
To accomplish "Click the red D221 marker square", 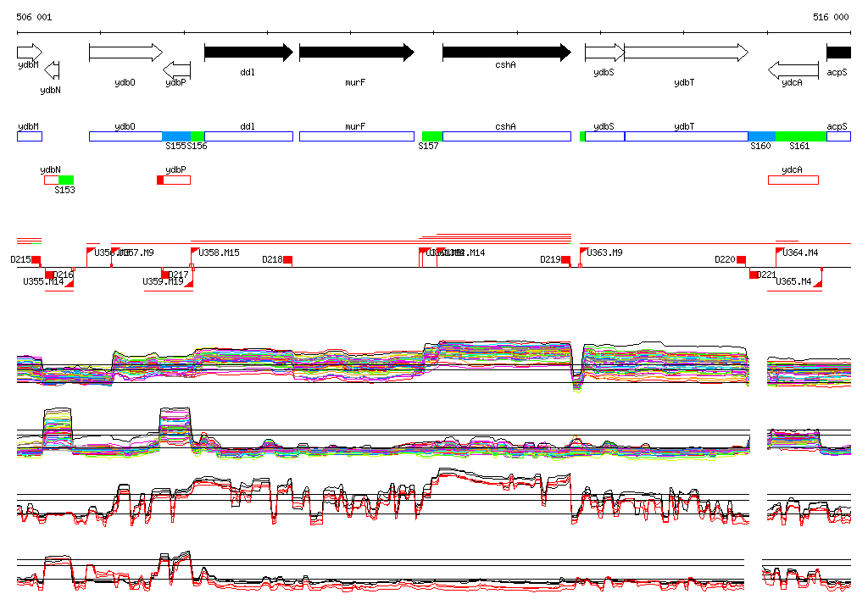I will (x=754, y=275).
